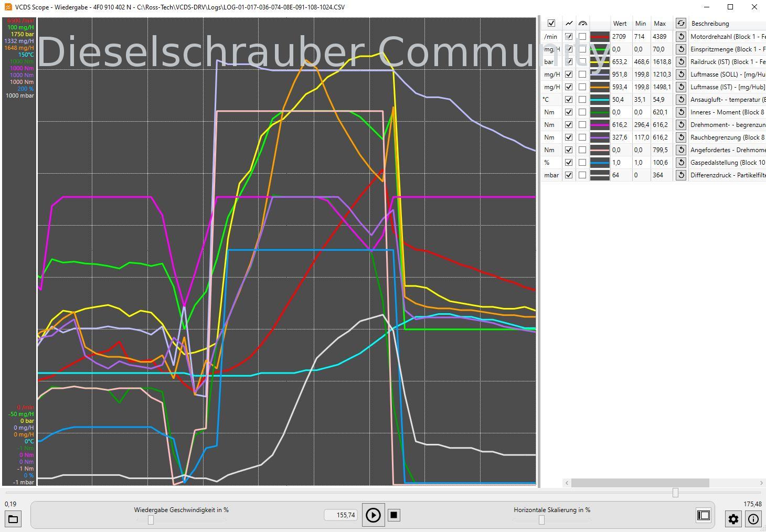Reset min/max for Angefordertes Drehmoment row

pyautogui.click(x=680, y=150)
